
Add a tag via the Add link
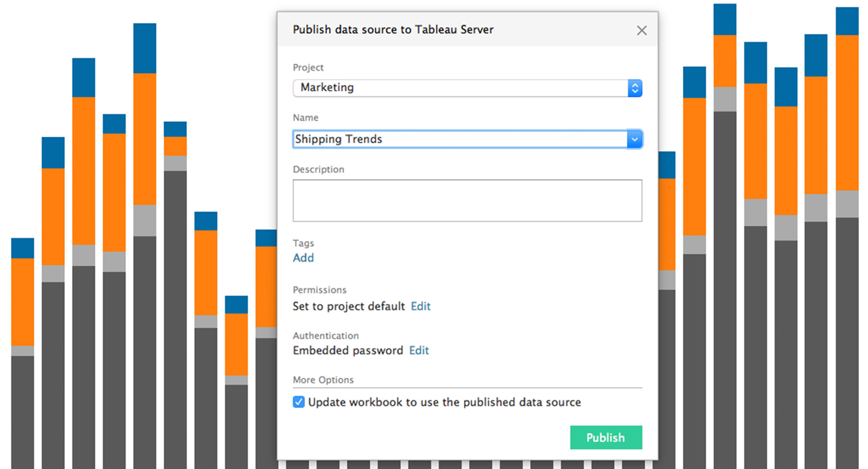point(303,258)
